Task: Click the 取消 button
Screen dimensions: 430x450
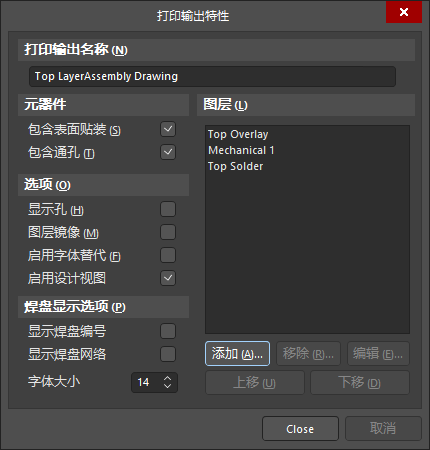Action: [383, 429]
